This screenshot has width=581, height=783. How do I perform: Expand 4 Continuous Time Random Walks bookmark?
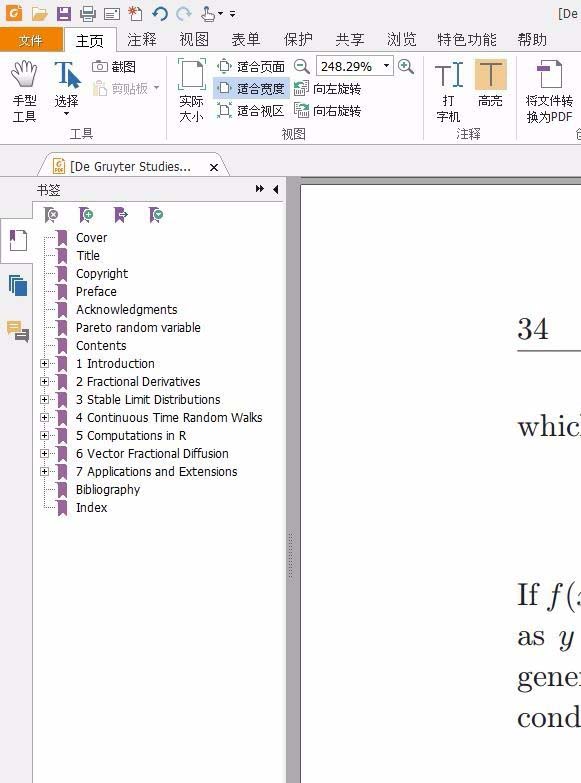tap(44, 417)
